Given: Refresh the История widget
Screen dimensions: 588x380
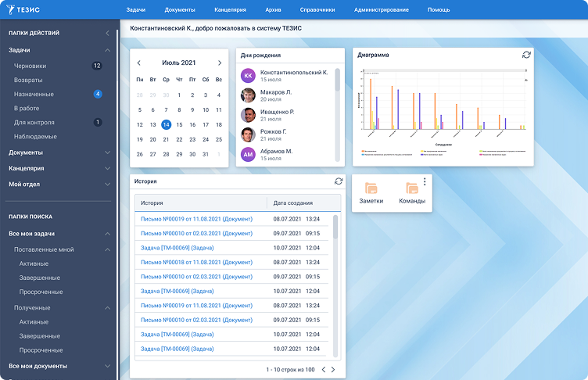Looking at the screenshot, I should coord(339,181).
